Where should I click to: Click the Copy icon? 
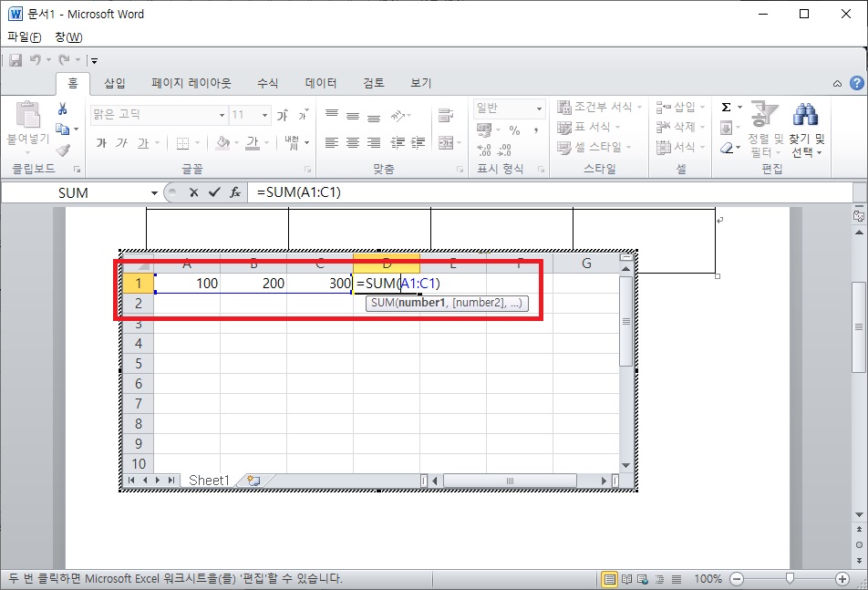[x=63, y=129]
